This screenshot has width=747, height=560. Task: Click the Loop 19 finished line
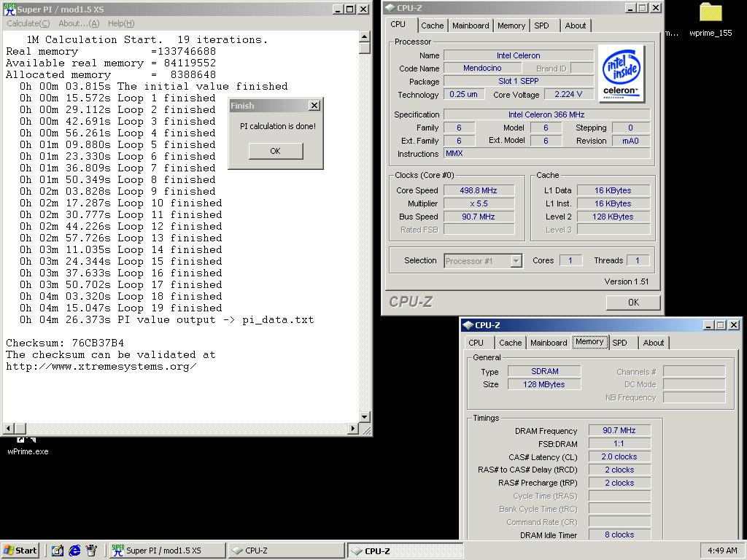coord(120,308)
